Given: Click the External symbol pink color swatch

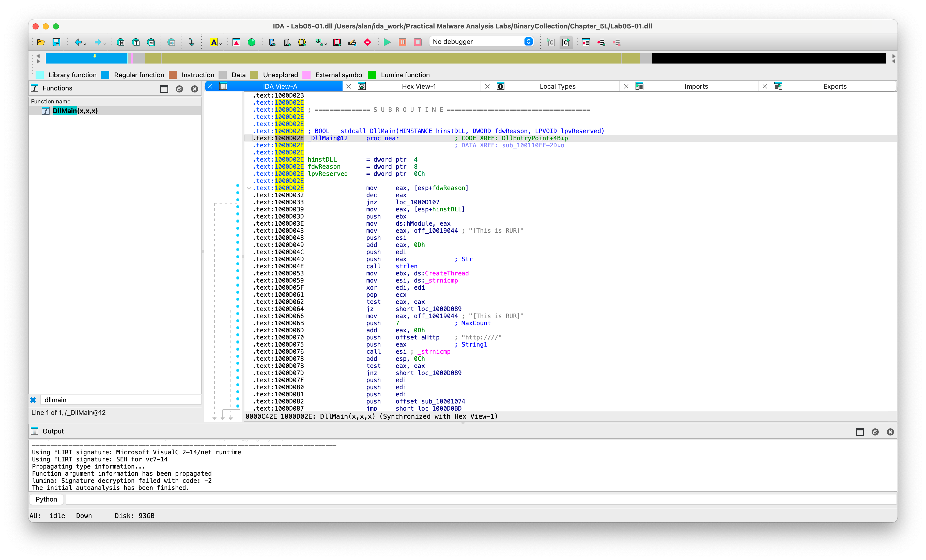Looking at the screenshot, I should click(307, 75).
